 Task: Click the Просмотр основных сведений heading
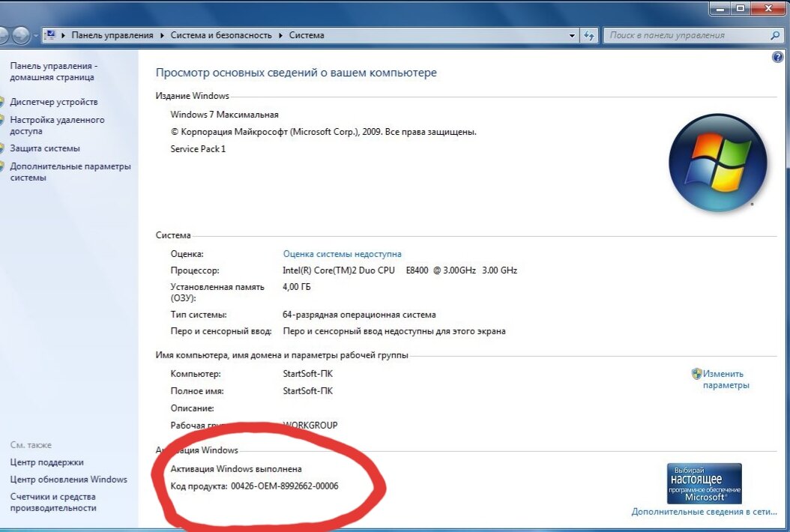pyautogui.click(x=296, y=73)
